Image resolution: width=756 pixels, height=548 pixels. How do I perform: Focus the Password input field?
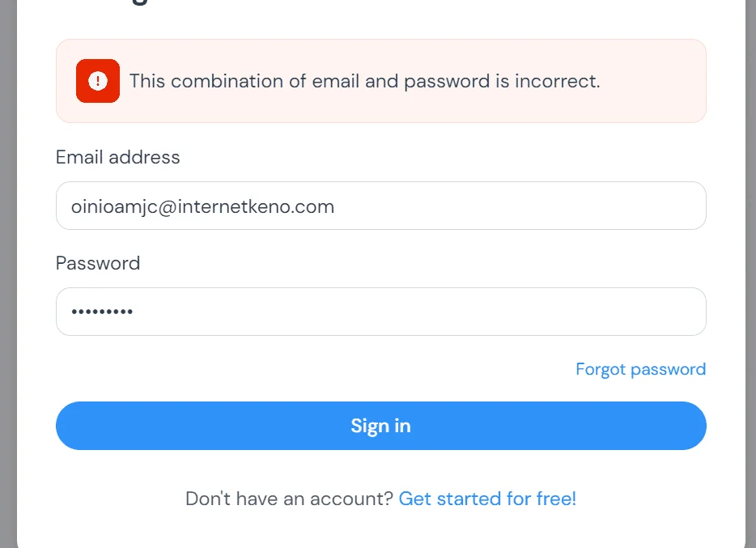tap(381, 312)
